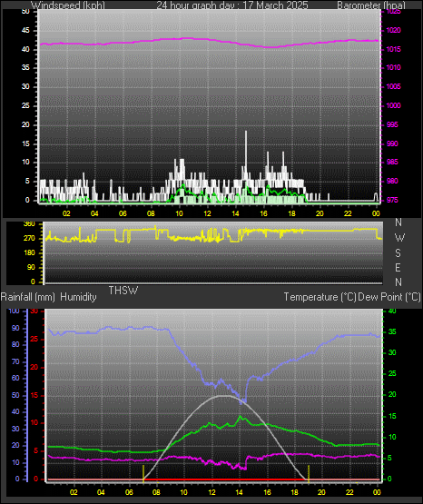Click the green 40 temperature scale value

(x=392, y=311)
